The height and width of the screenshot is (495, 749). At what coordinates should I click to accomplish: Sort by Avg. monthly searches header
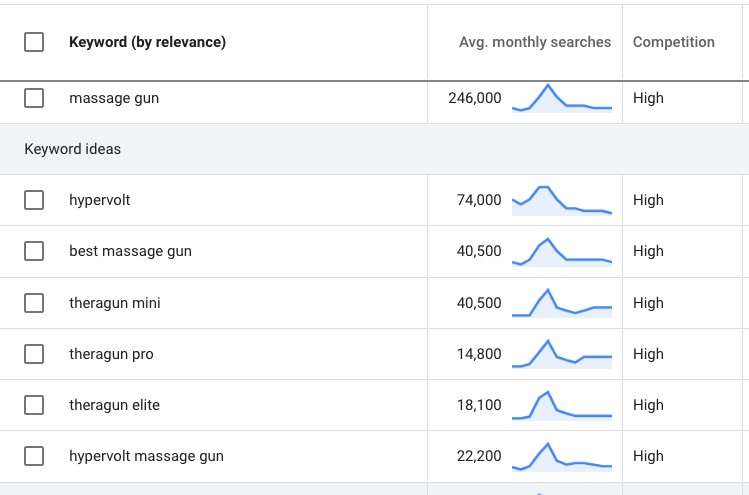coord(534,42)
